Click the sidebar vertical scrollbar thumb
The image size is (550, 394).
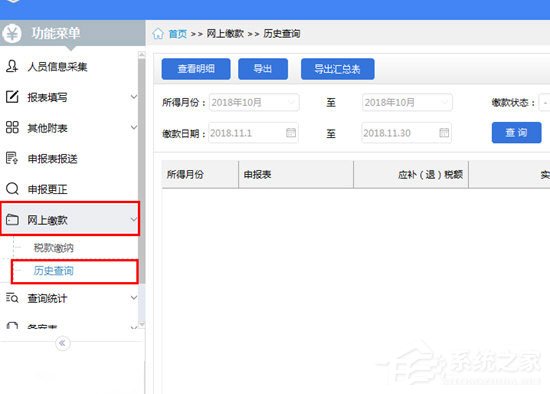point(141,171)
